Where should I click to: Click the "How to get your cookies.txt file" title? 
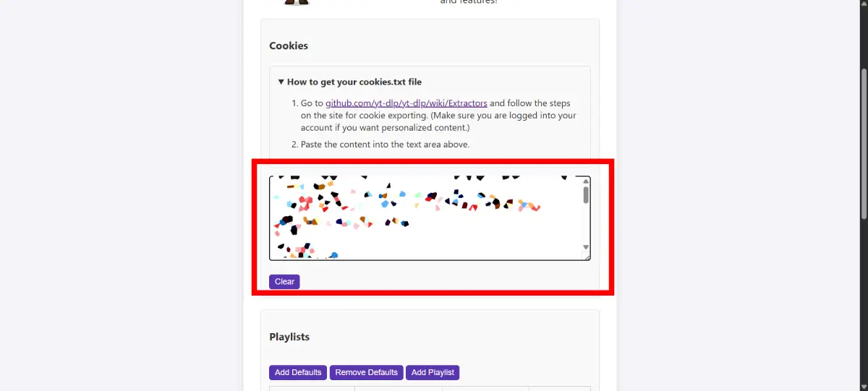point(354,82)
